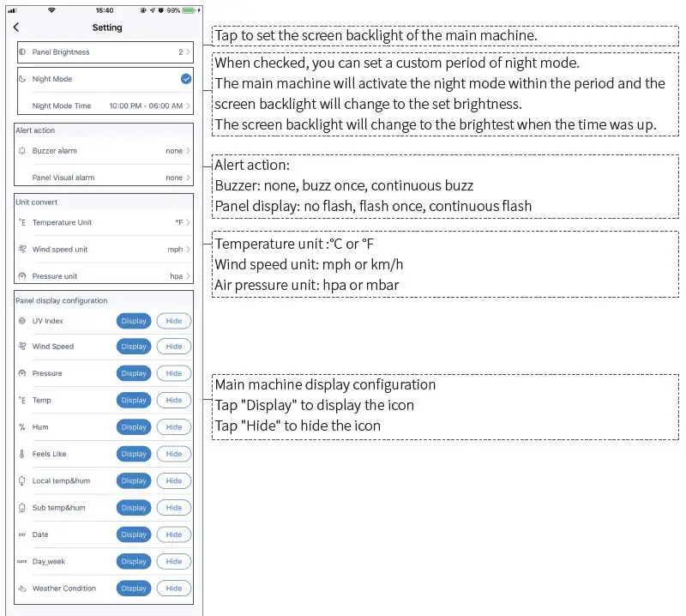Select Display for Temp

134,400
